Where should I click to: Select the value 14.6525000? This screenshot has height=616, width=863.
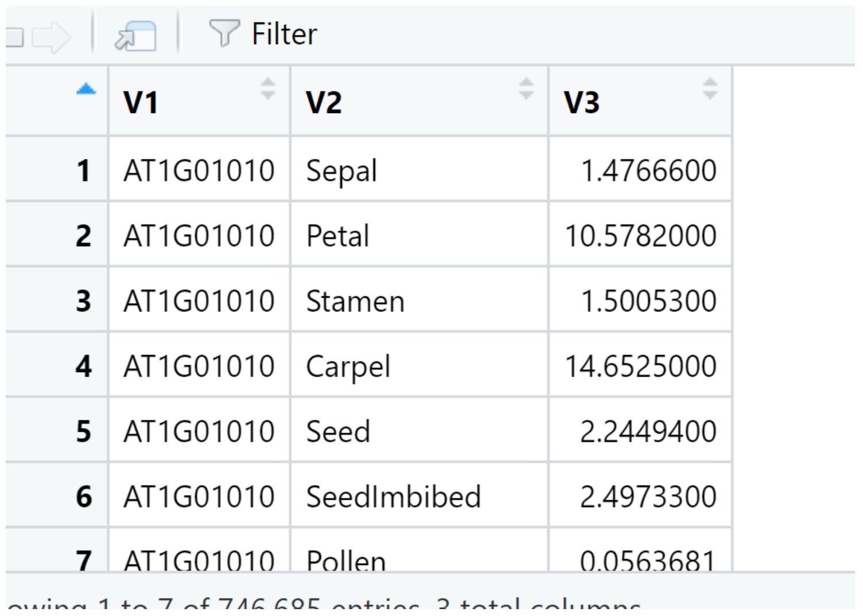[x=640, y=367]
